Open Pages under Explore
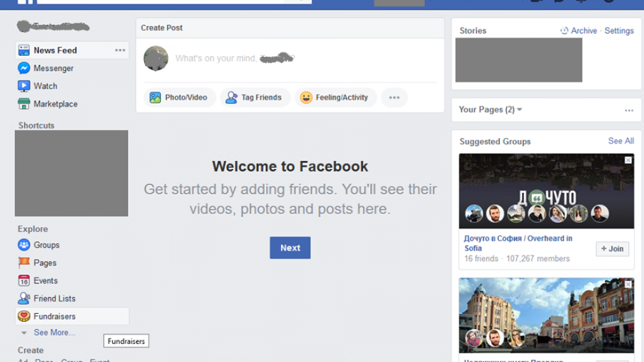 [x=45, y=262]
